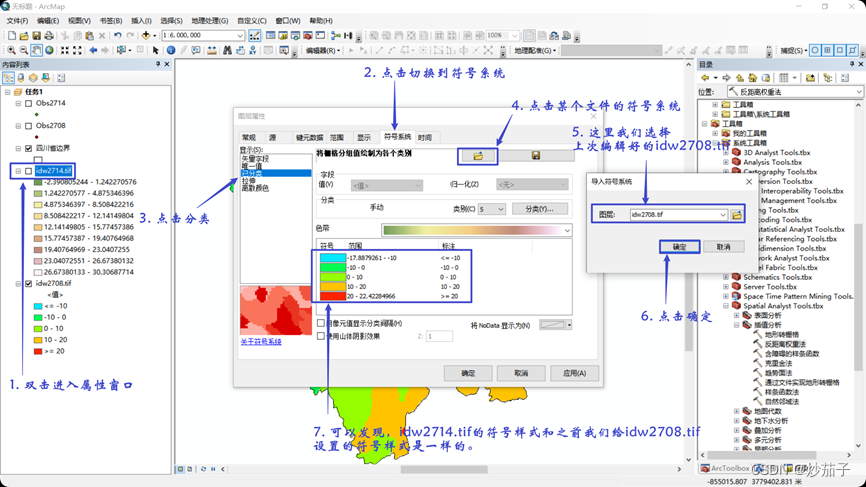This screenshot has width=866, height=487.
Task: Click the cyan symbol swatch for <= -10
Action: (332, 258)
